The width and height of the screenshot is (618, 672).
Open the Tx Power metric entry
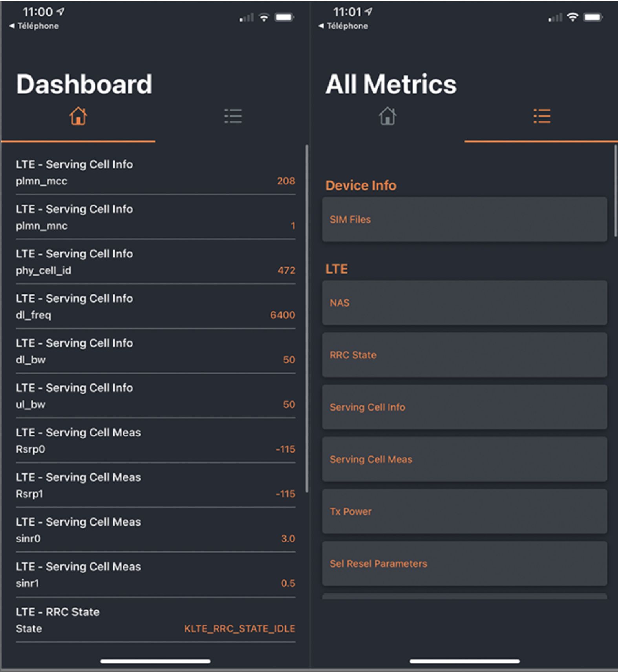[464, 511]
